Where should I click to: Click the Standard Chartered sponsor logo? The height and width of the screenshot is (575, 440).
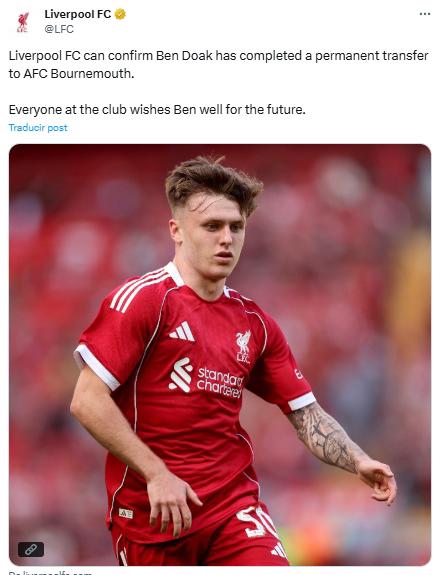(206, 377)
